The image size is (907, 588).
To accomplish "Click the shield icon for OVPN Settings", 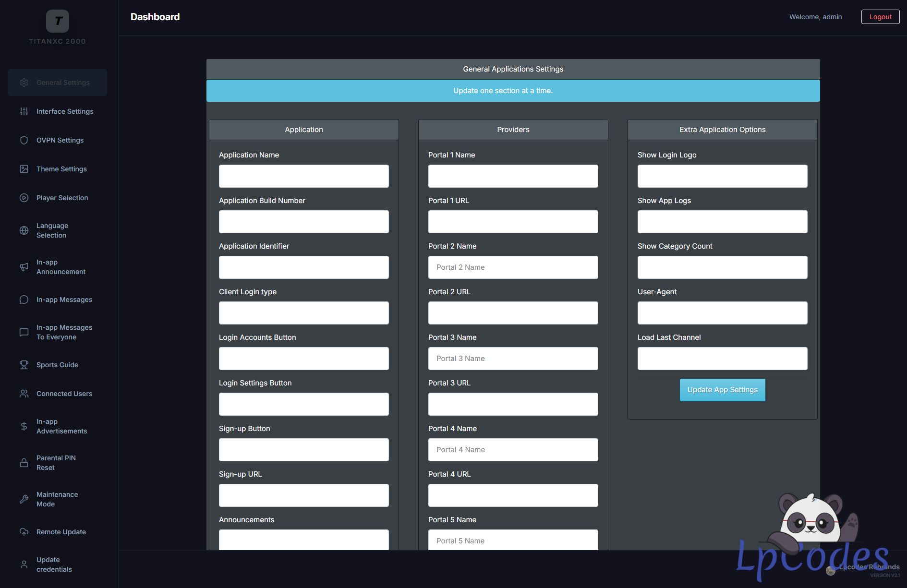I will [x=24, y=140].
